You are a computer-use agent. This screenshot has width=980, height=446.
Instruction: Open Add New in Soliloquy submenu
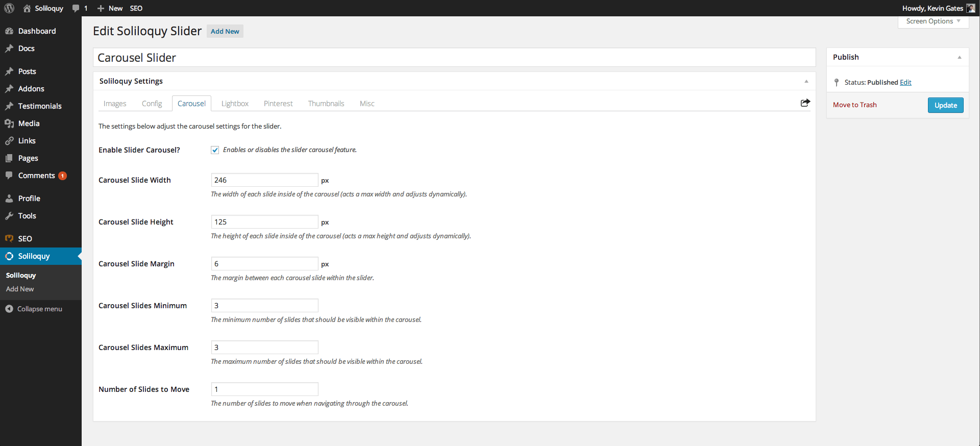pyautogui.click(x=20, y=289)
